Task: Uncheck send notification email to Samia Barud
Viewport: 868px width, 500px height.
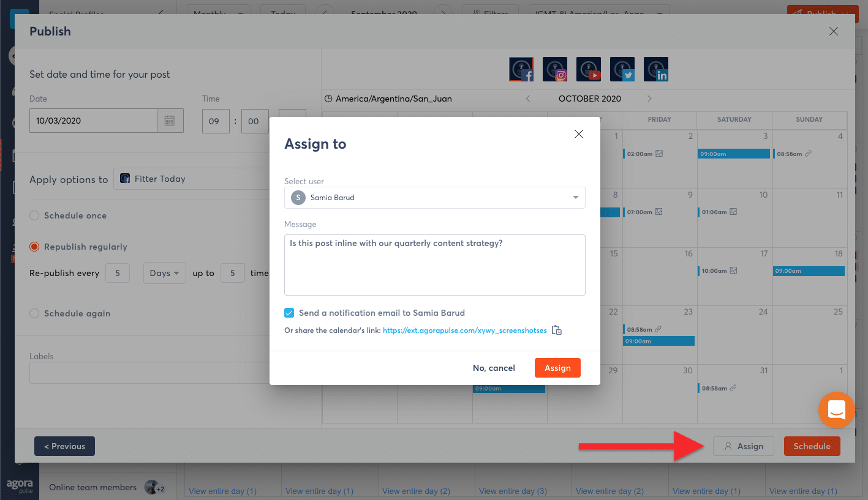Action: (290, 313)
